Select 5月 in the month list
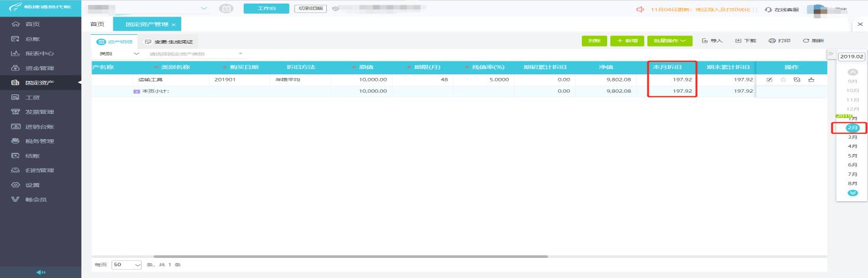Viewport: 868px width, 278px height. tap(852, 156)
